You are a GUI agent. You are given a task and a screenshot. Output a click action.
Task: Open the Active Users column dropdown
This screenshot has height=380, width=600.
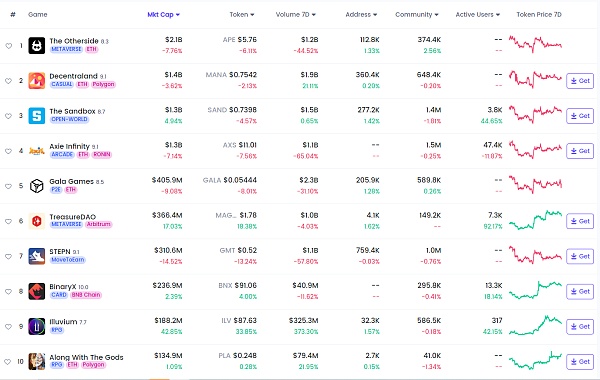(x=478, y=15)
